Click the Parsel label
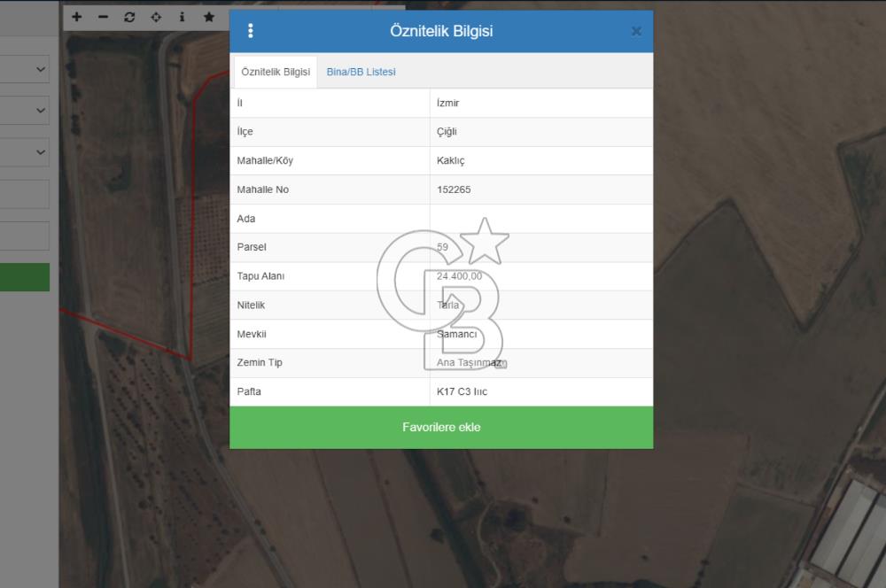 tap(252, 247)
